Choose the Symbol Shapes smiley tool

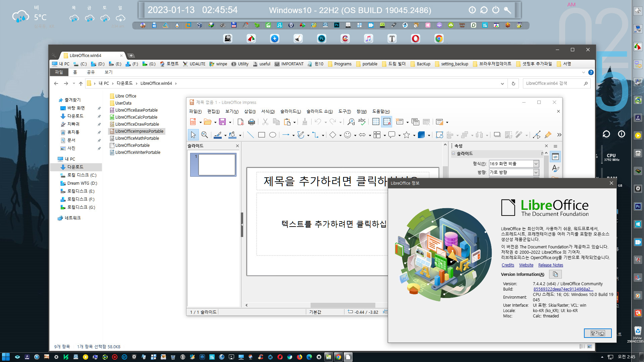tap(347, 135)
